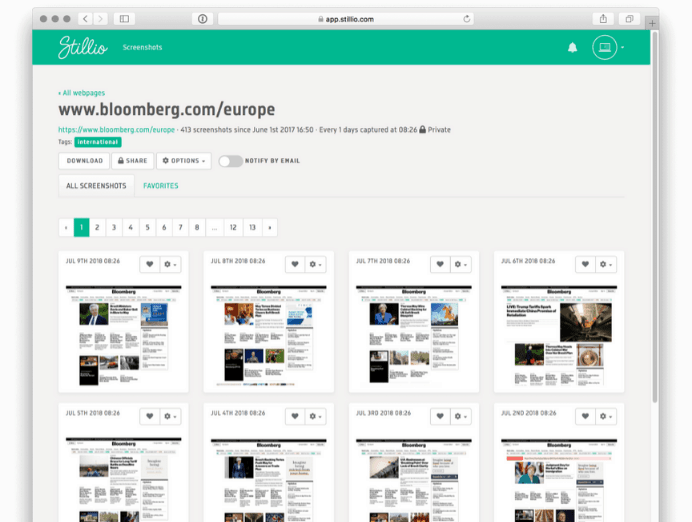692x522 pixels.
Task: Click the Stillio logo
Action: [x=83, y=47]
